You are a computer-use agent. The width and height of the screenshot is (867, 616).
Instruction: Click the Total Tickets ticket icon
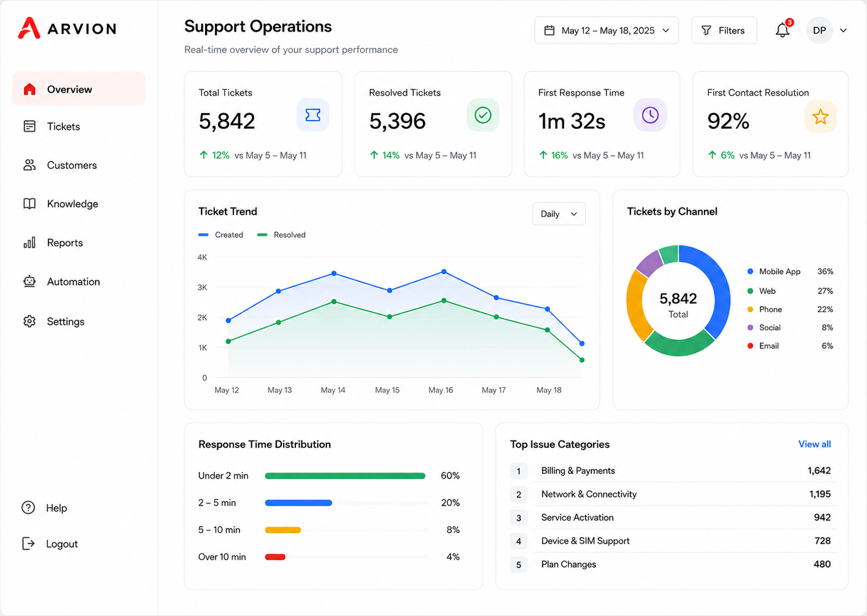click(x=313, y=115)
